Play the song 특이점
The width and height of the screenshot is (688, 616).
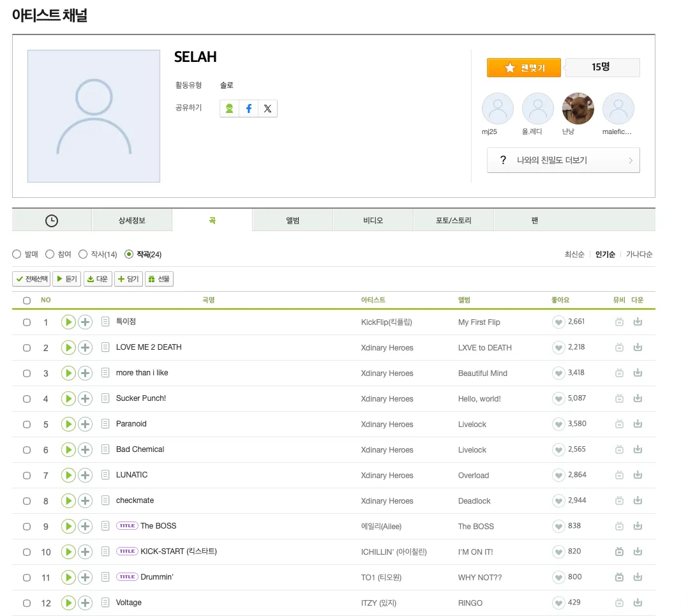click(68, 322)
